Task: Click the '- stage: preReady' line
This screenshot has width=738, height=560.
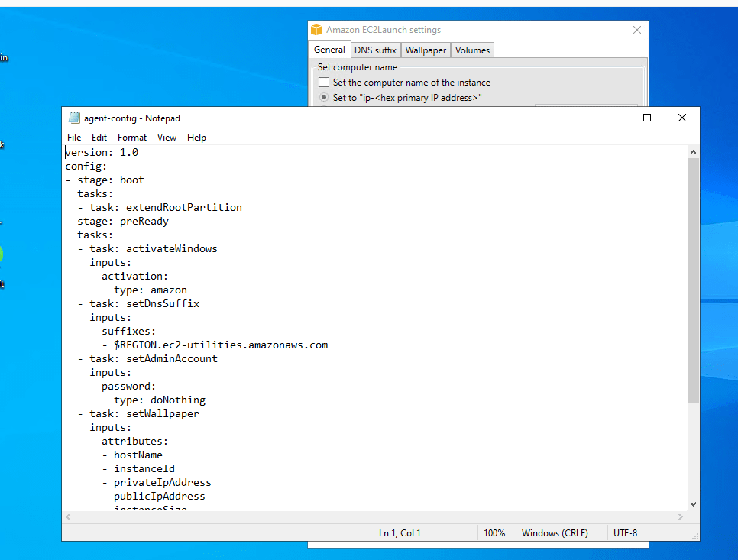Action: (x=117, y=222)
